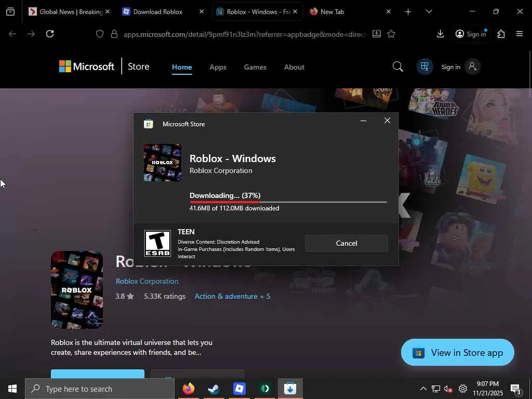Close the New Tab tab
This screenshot has height=399, width=532.
point(389,11)
